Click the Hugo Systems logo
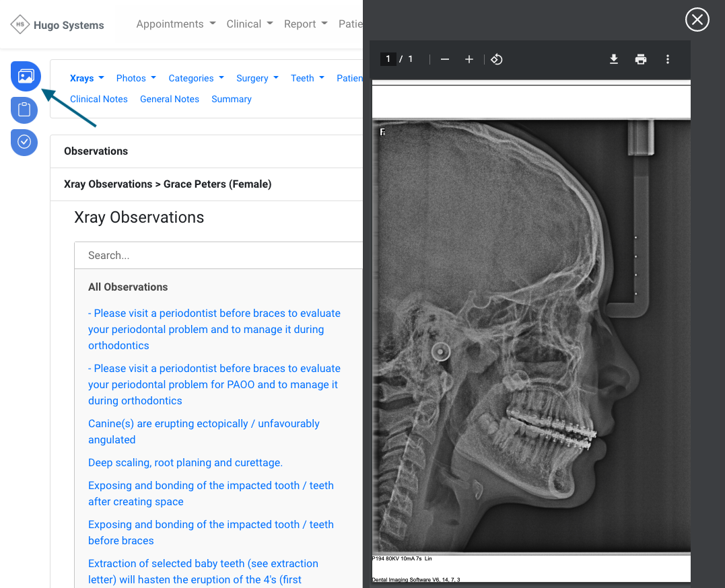The width and height of the screenshot is (725, 588). coord(57,25)
